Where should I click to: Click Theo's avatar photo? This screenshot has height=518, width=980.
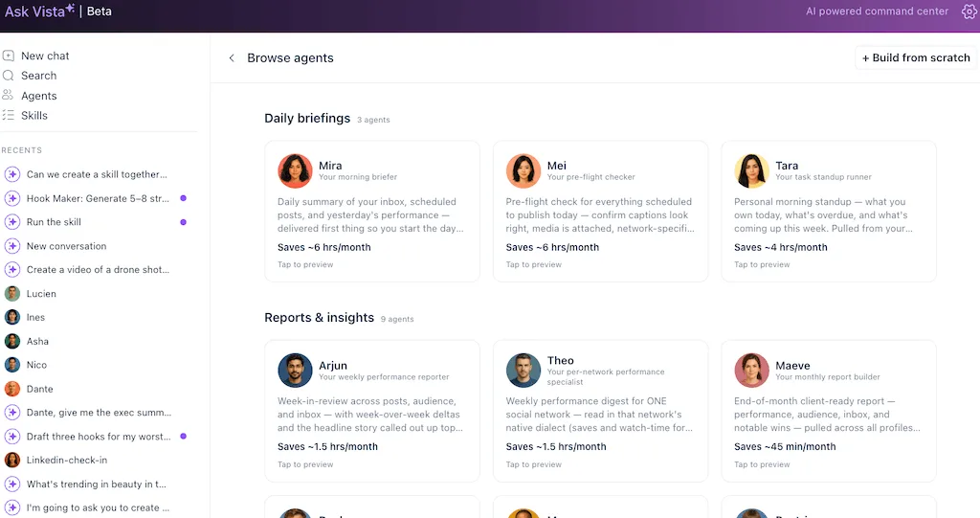[x=523, y=371]
